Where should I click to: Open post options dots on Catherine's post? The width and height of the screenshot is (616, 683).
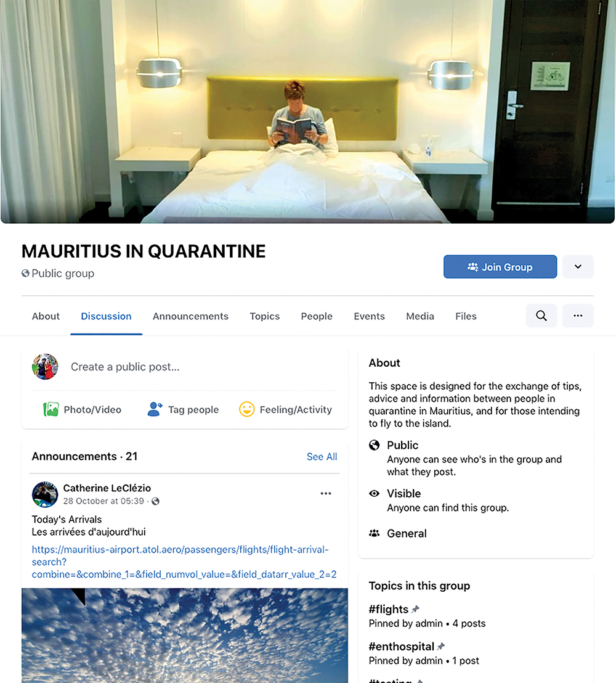[x=326, y=494]
